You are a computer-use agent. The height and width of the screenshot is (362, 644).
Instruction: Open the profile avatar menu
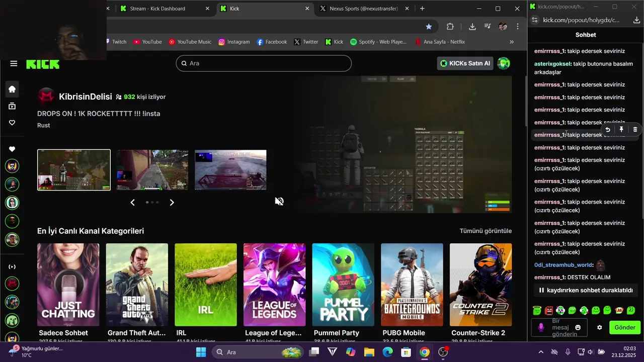tap(504, 63)
